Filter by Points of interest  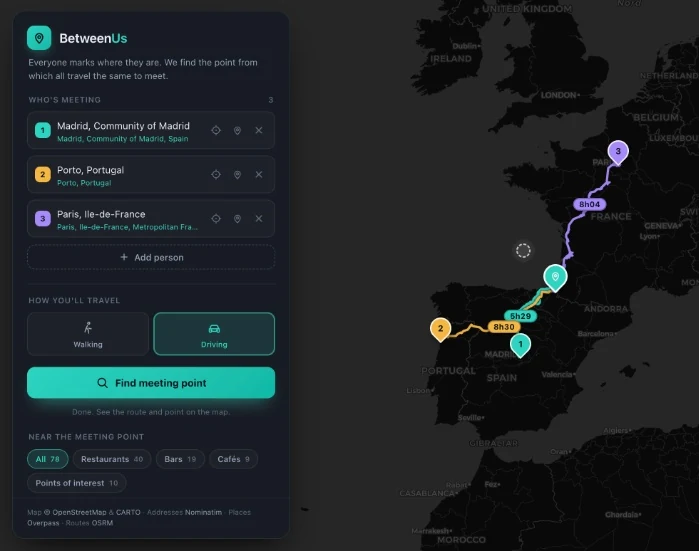[x=77, y=483]
